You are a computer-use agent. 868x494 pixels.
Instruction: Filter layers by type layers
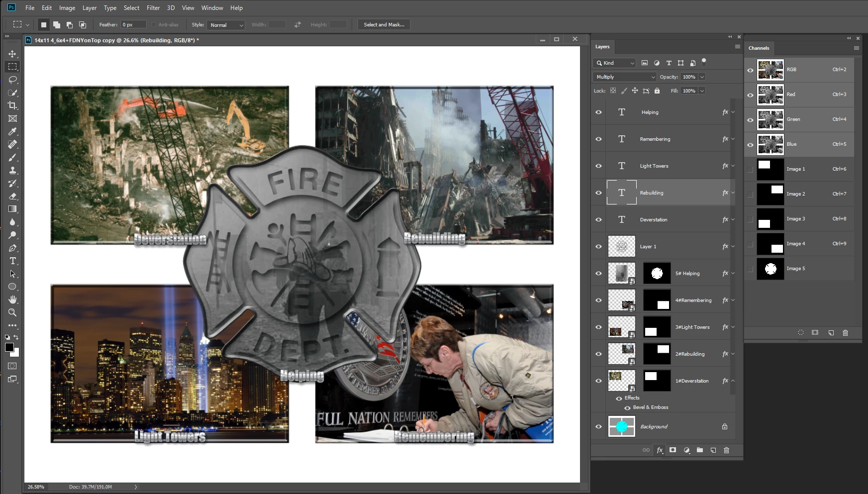[669, 63]
